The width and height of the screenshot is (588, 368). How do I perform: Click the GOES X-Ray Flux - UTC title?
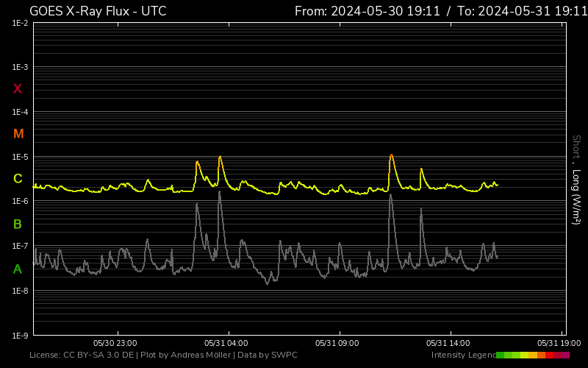click(98, 11)
